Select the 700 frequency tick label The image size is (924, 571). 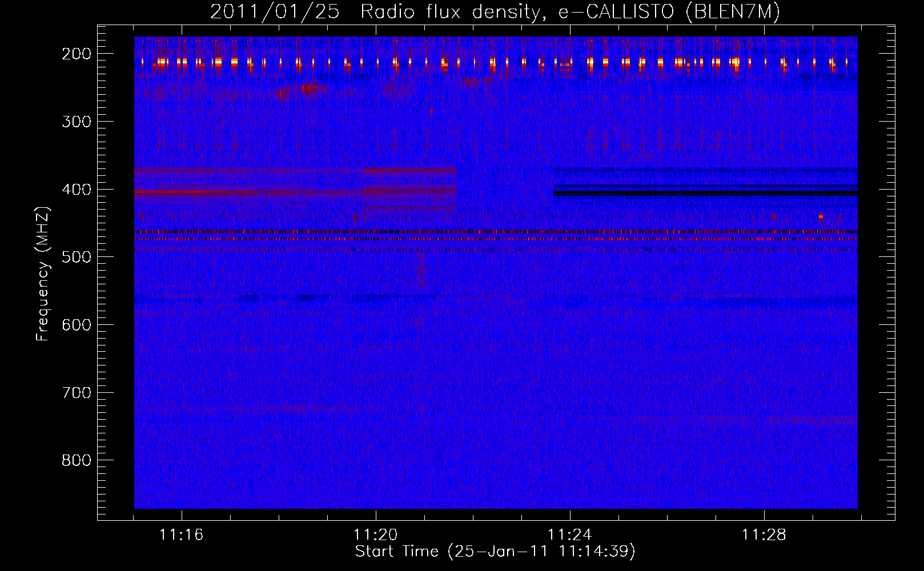(77, 393)
